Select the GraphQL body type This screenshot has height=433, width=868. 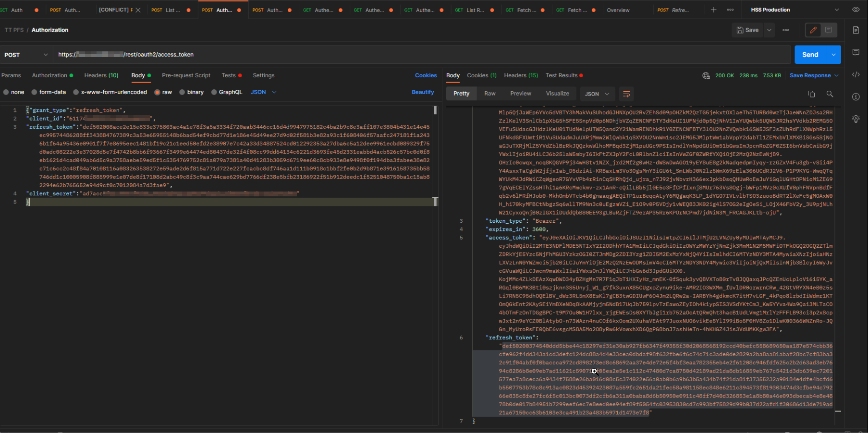(x=227, y=92)
